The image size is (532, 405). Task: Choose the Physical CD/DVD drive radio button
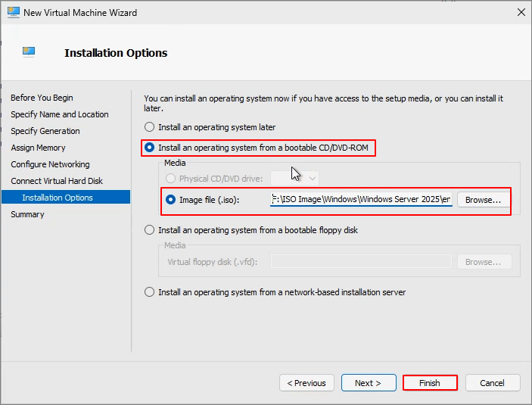(x=170, y=178)
